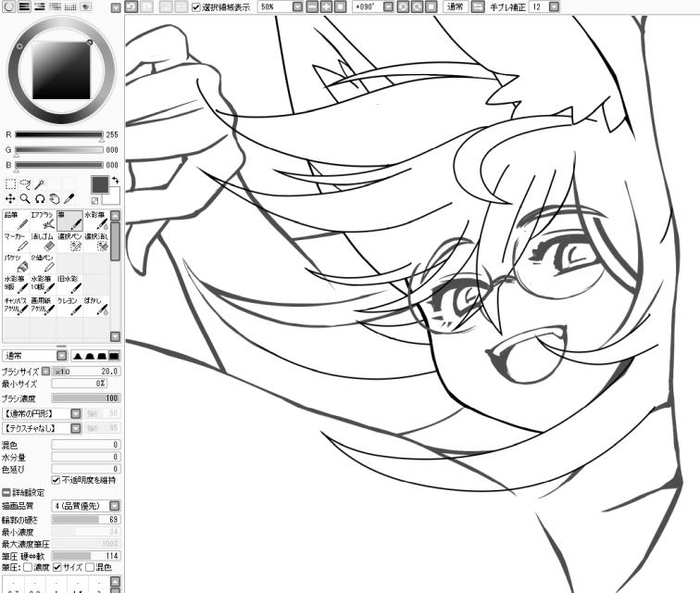Uncheck 不透明度を維持 checkbox
The width and height of the screenshot is (700, 593).
point(56,480)
